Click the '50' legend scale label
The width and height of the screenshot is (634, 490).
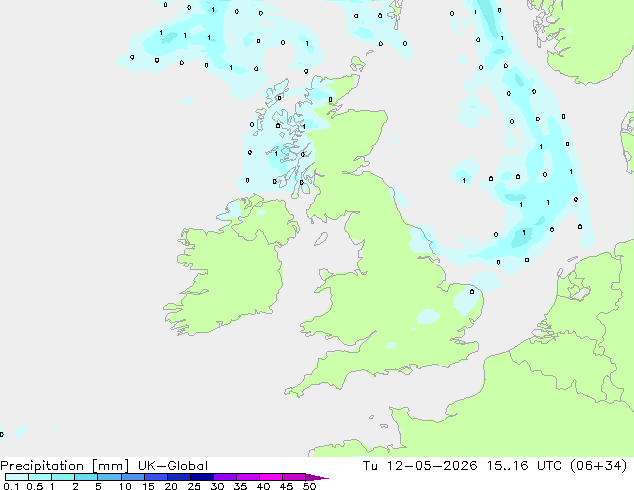pos(309,486)
